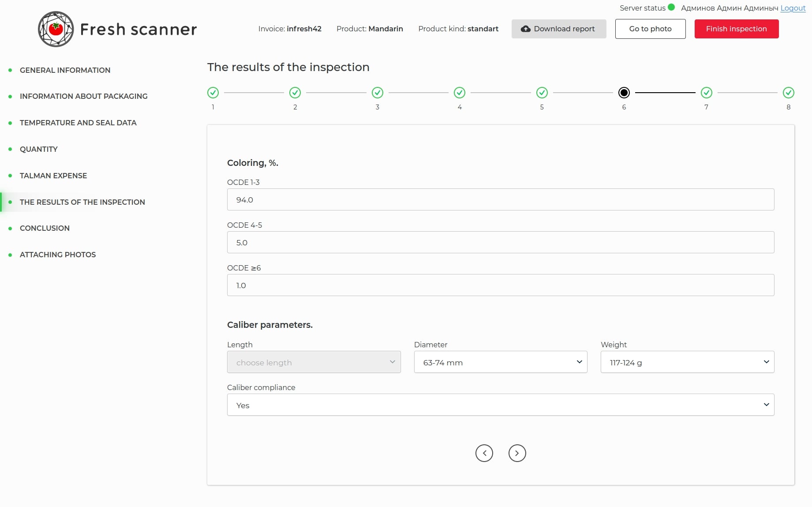The image size is (812, 507).
Task: Jump to step 7 checkmark in progress bar
Action: [x=707, y=93]
